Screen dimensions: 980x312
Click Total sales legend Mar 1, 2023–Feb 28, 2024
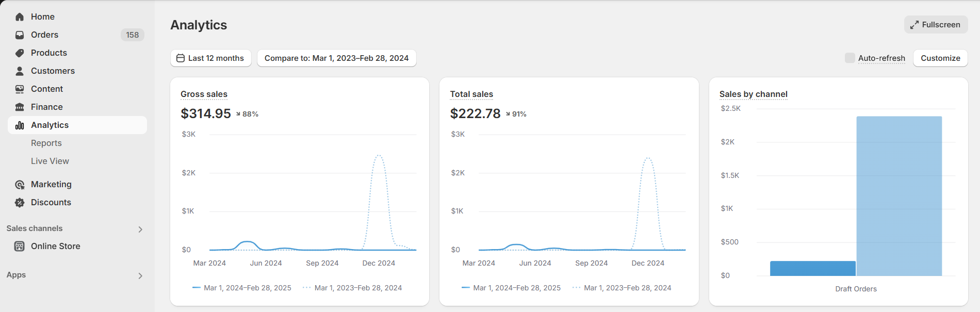click(x=622, y=288)
